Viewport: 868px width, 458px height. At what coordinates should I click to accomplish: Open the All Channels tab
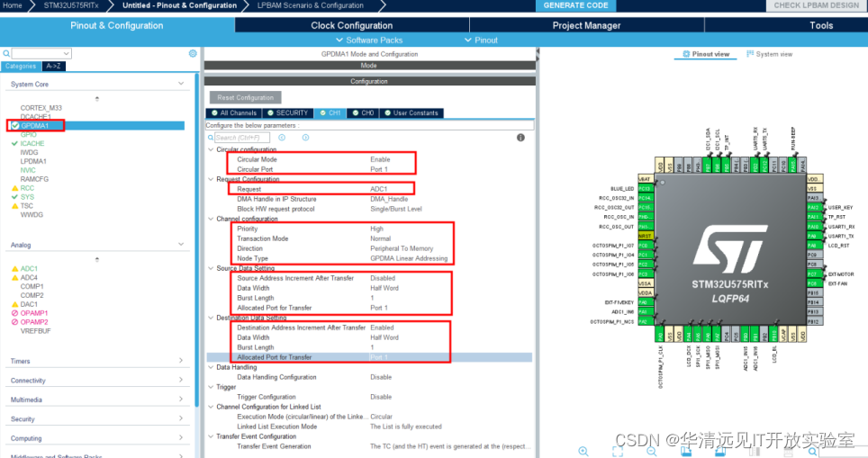click(x=233, y=112)
